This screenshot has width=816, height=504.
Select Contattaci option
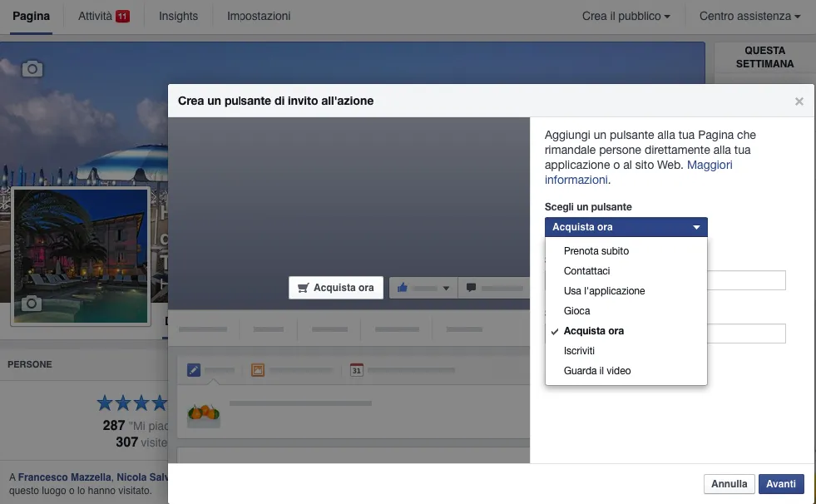[626, 270]
